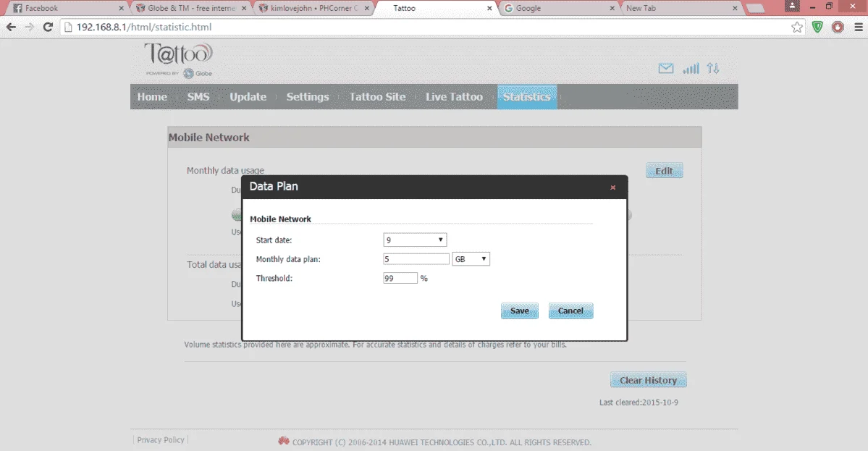Click the 'Mobile Network' panel heading
Screen dimensions: 868x451
coord(208,138)
